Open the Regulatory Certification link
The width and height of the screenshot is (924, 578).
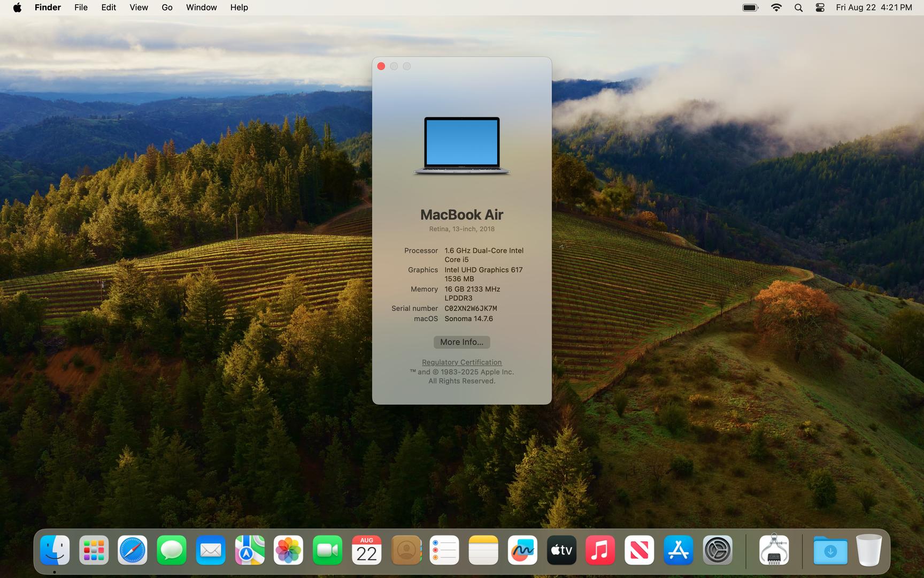461,362
